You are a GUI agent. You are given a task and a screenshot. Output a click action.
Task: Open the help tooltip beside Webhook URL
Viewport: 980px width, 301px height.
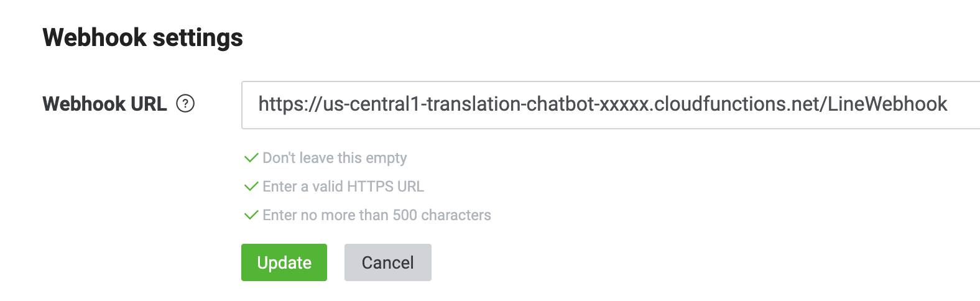(185, 103)
